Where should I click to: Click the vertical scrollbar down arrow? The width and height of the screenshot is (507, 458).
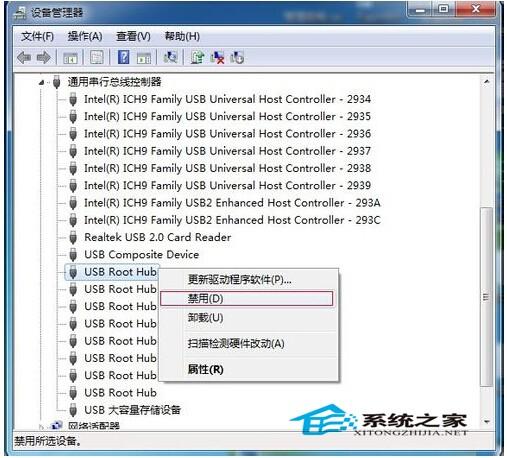click(x=487, y=422)
